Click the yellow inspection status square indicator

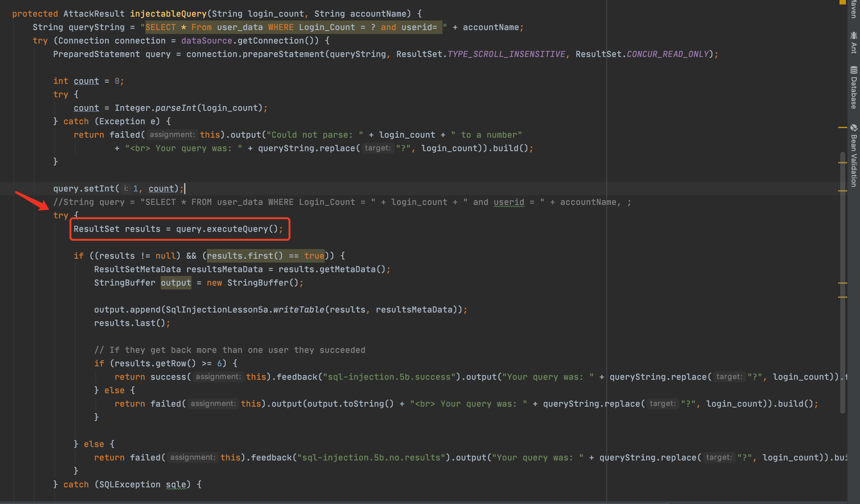[842, 2]
